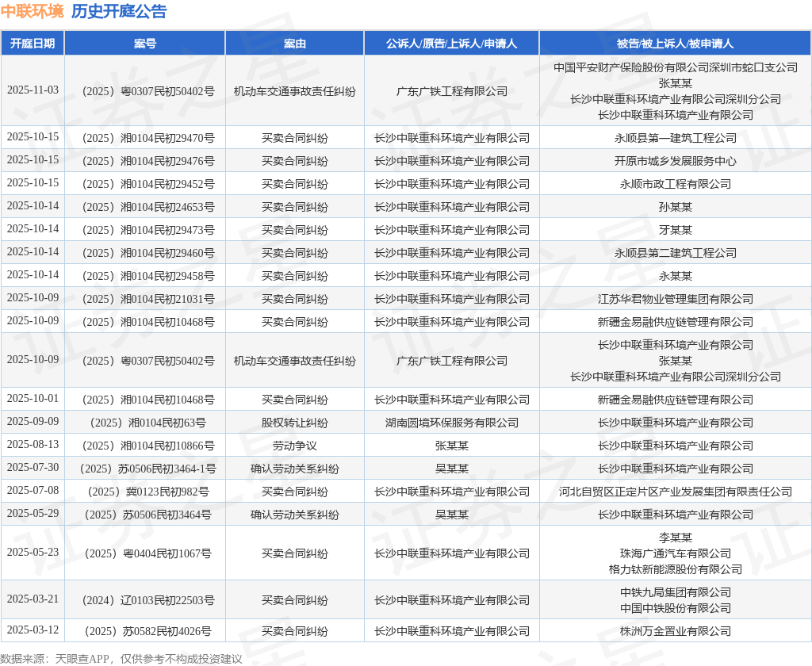The height and width of the screenshot is (666, 812).
Task: Click defendant 河北自贸区正定片区产业发展集团有限责任公司
Action: point(676,492)
